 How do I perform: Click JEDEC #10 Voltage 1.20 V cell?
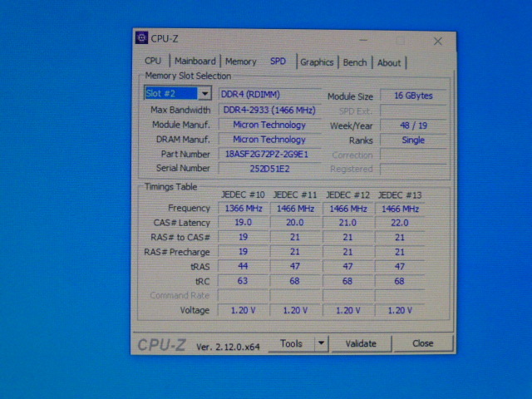click(x=244, y=310)
